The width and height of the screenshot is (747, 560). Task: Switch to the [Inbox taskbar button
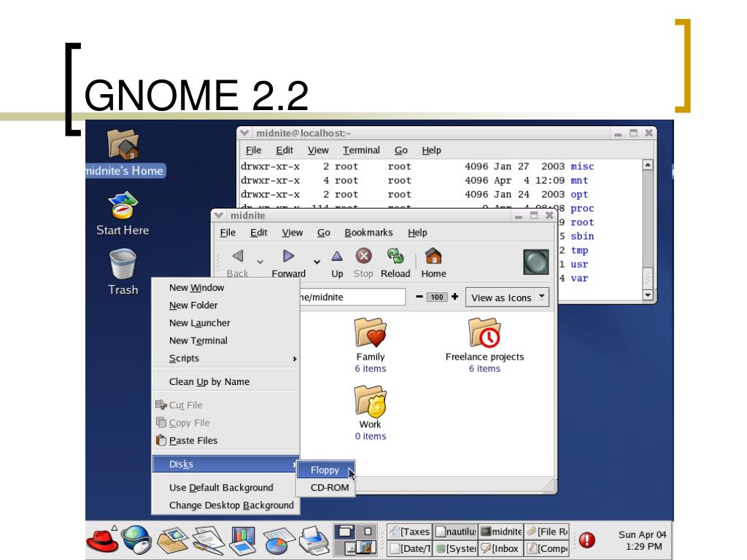pos(500,548)
